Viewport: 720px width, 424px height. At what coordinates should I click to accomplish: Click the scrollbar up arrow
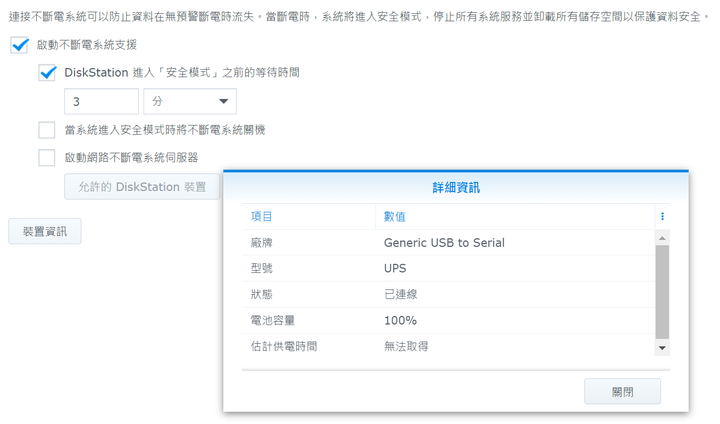(662, 238)
